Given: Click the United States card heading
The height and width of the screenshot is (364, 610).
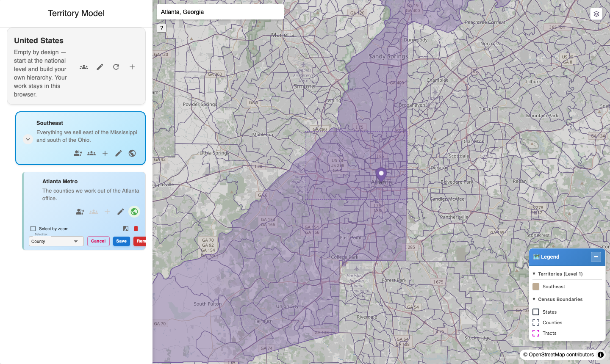Looking at the screenshot, I should click(x=39, y=41).
